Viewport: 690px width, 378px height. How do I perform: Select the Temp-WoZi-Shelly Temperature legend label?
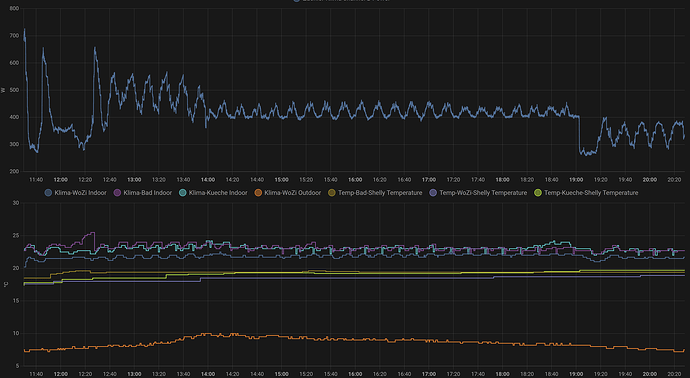(483, 193)
